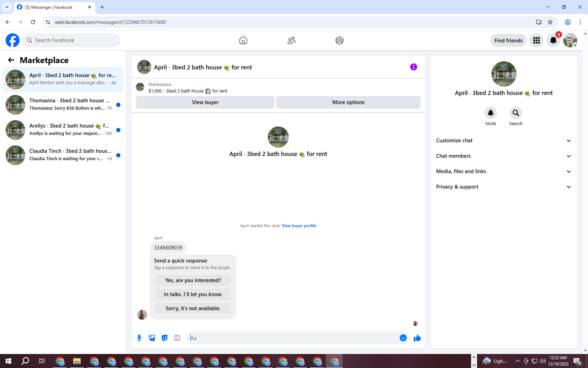Click View buyer button
Viewport: 588px width, 368px height.
click(205, 102)
